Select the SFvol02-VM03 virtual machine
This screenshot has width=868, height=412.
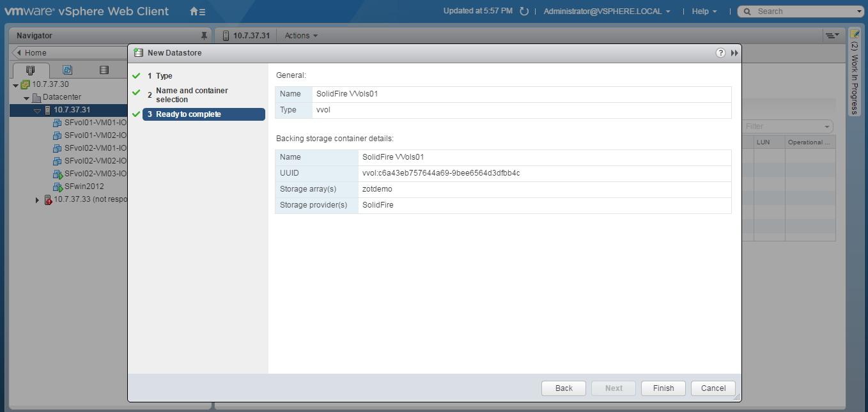coord(95,174)
